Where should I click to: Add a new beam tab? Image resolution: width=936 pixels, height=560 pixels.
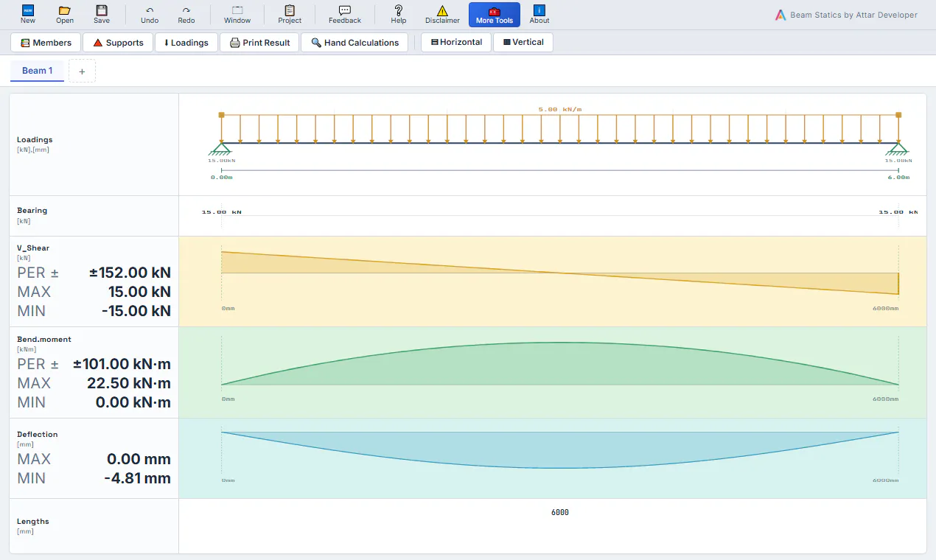[82, 71]
